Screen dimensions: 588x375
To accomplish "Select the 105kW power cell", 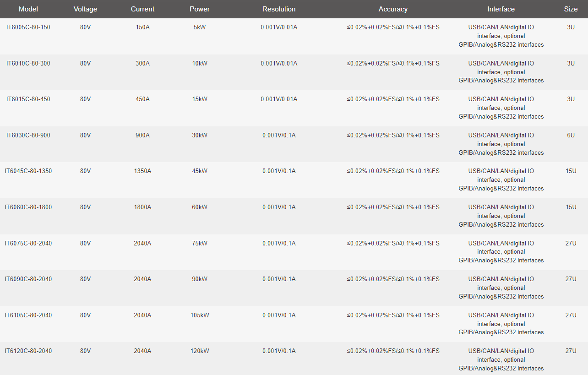I will (x=200, y=315).
